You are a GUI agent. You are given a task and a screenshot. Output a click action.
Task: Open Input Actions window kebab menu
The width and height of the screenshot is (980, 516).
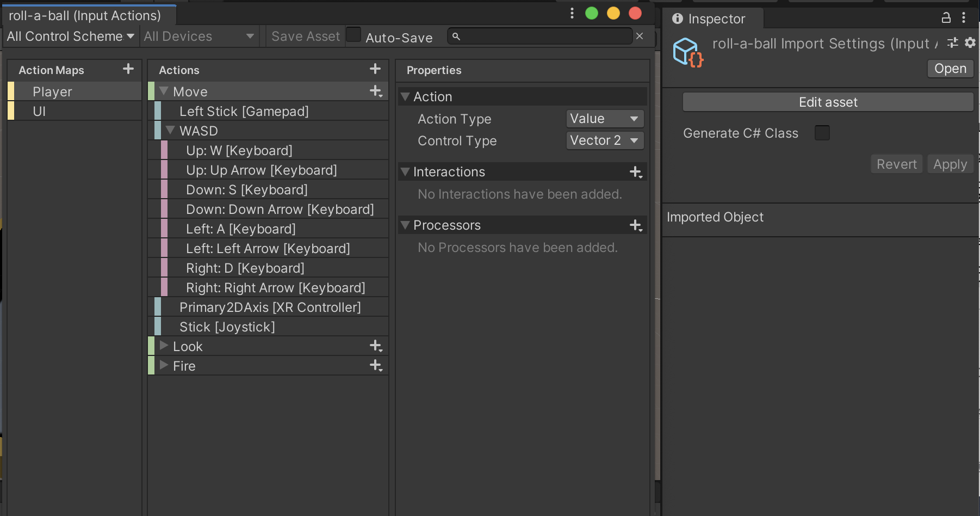pos(572,13)
